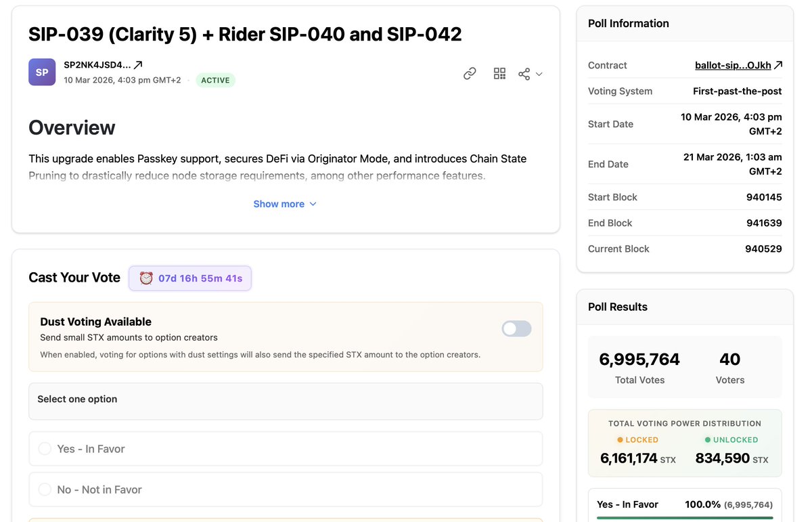Open external link arrow beside SP2NK4JSD4 address

point(138,65)
